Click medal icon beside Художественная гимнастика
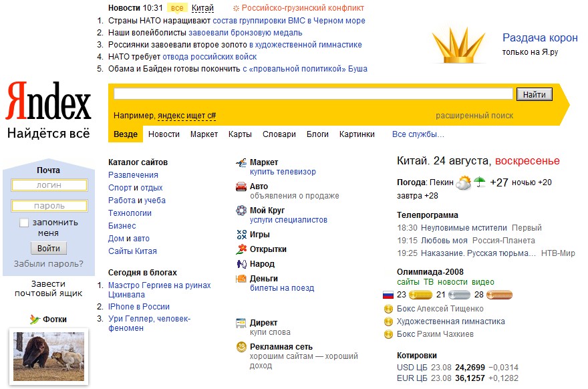 point(388,321)
